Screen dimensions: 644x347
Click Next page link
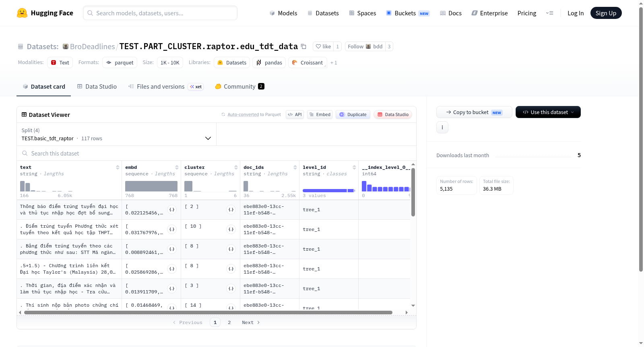[251, 322]
